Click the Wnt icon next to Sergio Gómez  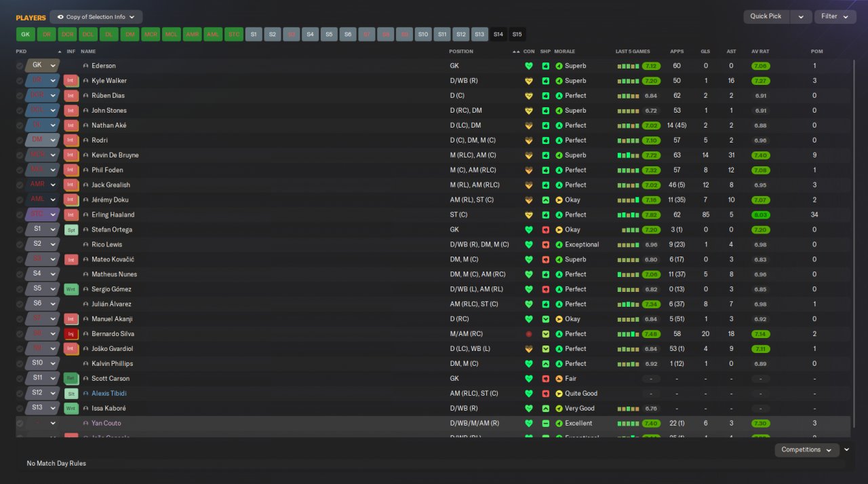click(x=71, y=289)
